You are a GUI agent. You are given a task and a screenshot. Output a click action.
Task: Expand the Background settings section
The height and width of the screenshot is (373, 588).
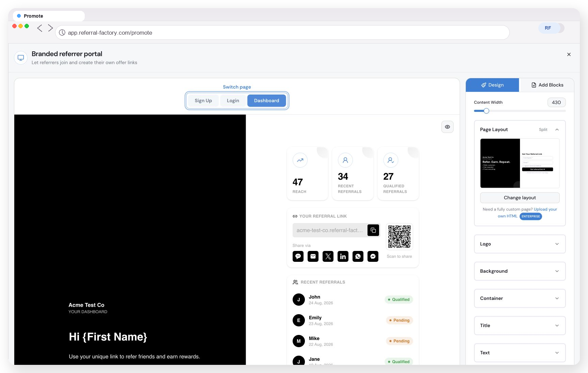click(520, 271)
